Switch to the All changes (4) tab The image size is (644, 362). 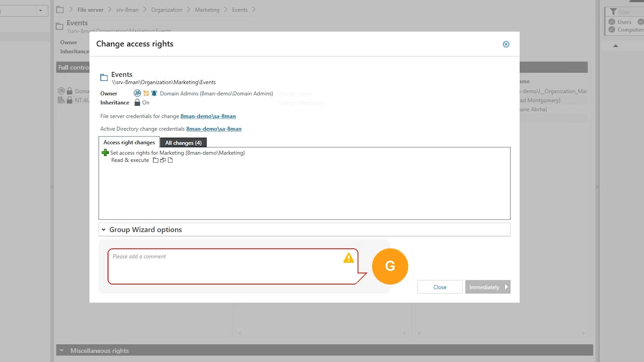[183, 143]
